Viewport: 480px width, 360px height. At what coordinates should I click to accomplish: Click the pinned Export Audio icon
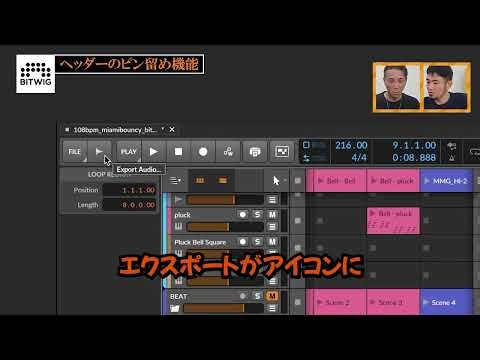(x=99, y=152)
